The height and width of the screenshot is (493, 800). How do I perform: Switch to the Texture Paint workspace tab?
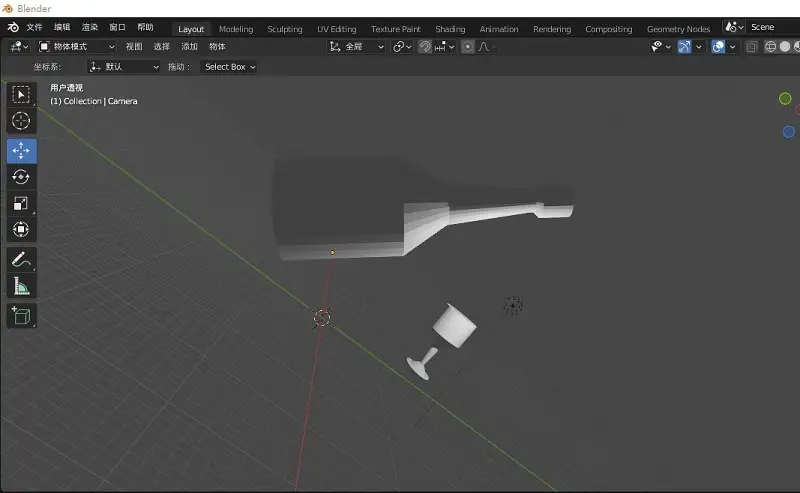click(x=395, y=29)
